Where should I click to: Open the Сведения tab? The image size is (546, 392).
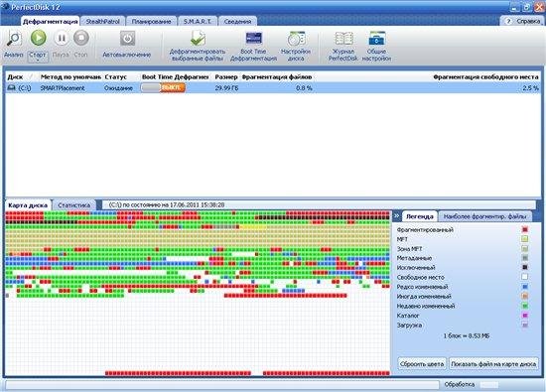[237, 21]
